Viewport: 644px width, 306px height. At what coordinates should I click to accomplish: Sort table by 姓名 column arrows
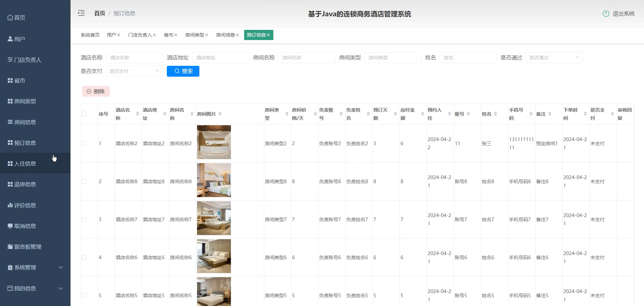click(495, 114)
